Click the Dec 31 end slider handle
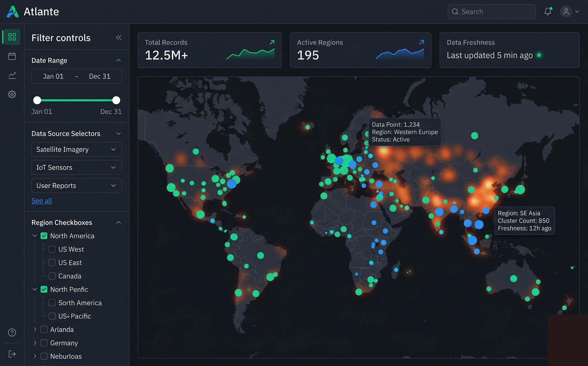 click(x=116, y=100)
